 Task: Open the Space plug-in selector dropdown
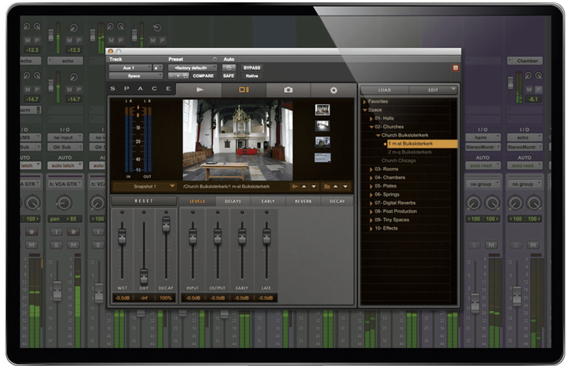136,76
